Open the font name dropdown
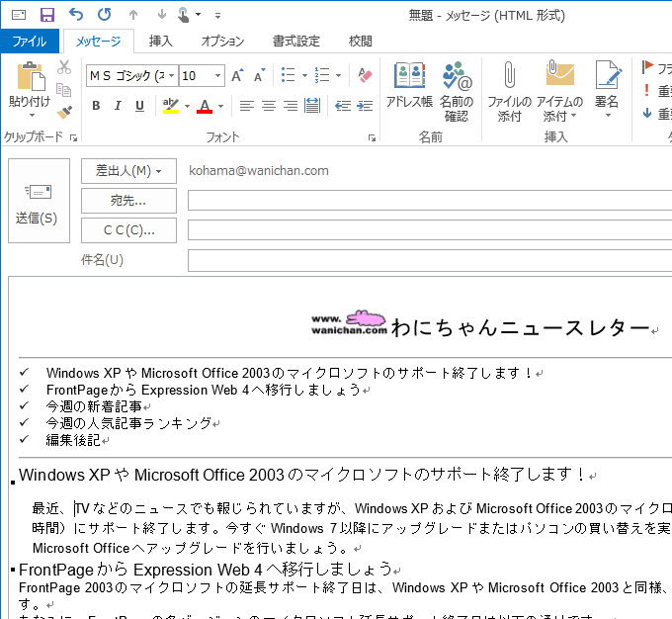 pos(171,76)
